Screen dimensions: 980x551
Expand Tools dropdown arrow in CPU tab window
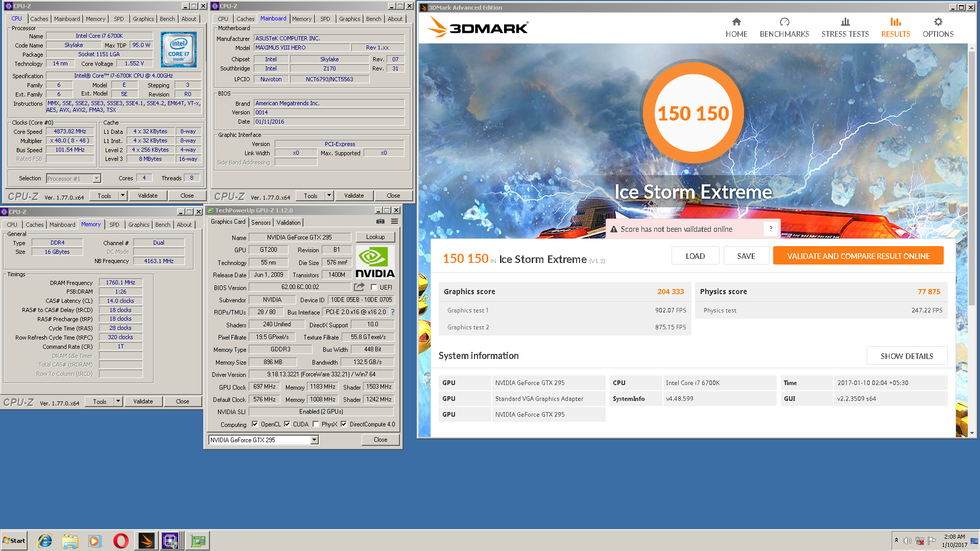pyautogui.click(x=123, y=196)
